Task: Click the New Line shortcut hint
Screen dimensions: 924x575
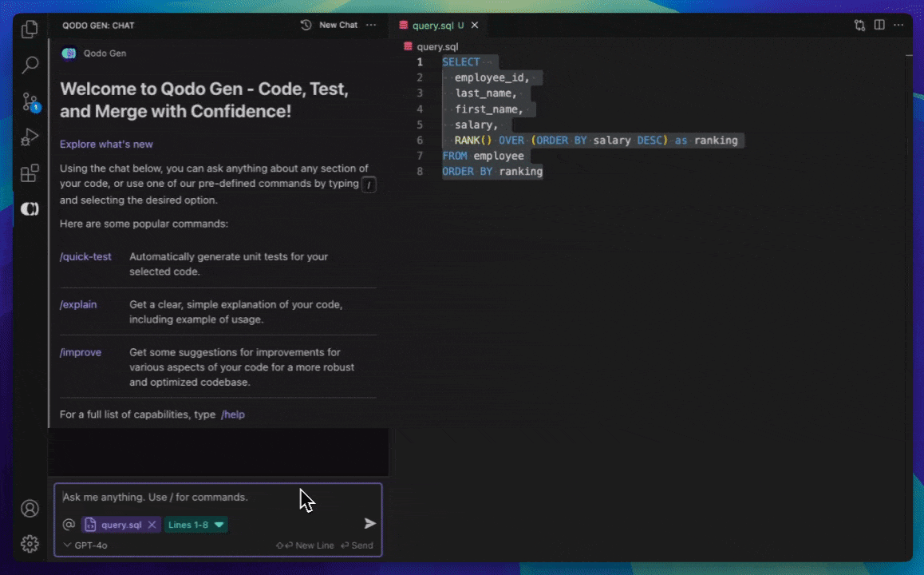Action: pyautogui.click(x=306, y=545)
